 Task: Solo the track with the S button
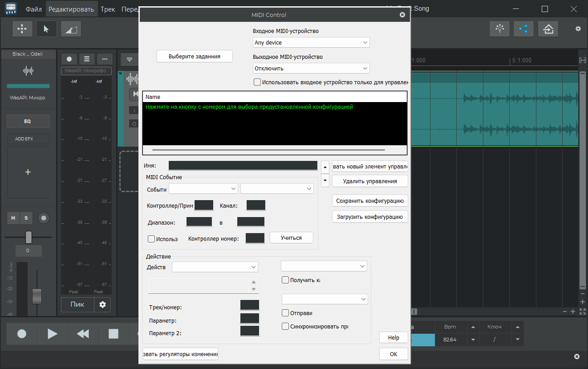26,218
